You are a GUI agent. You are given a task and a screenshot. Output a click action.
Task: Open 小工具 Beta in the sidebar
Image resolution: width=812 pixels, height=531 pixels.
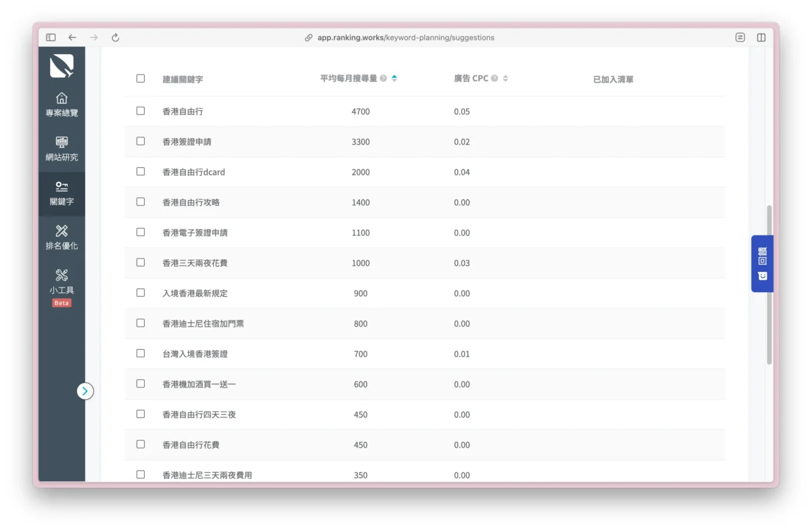(62, 287)
